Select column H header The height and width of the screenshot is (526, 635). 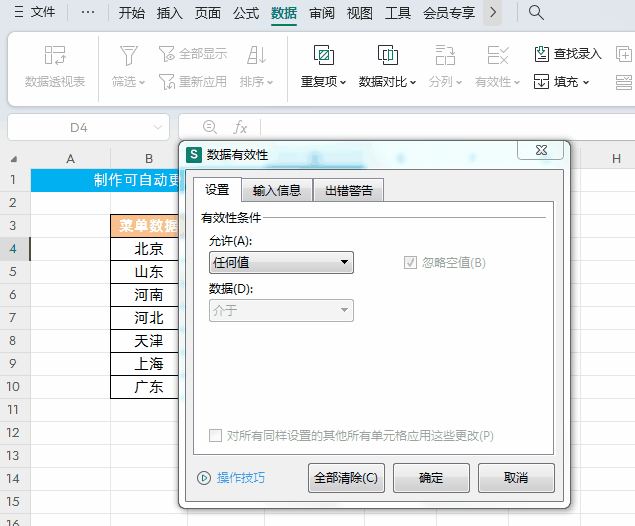click(616, 159)
